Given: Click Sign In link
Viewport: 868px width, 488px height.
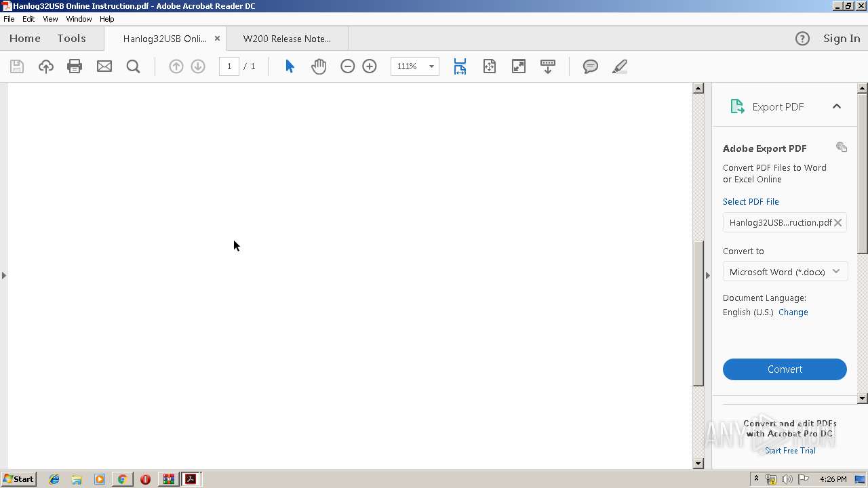Looking at the screenshot, I should pos(842,39).
